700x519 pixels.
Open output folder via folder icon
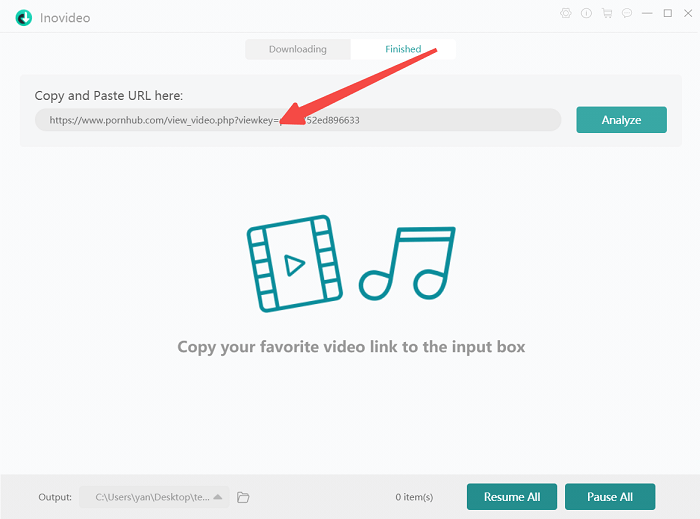pyautogui.click(x=243, y=497)
